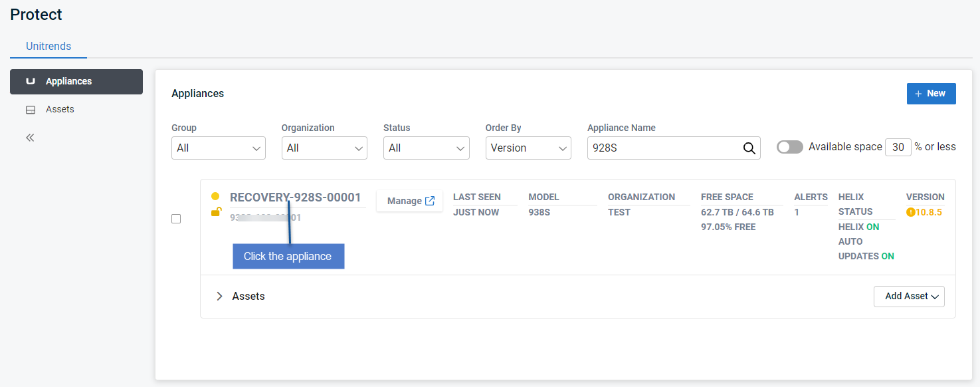
Task: Open the Order By Version dropdown
Action: [528, 148]
